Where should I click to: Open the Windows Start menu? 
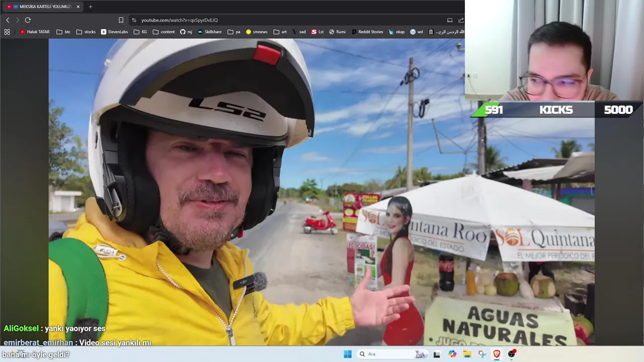pyautogui.click(x=348, y=354)
